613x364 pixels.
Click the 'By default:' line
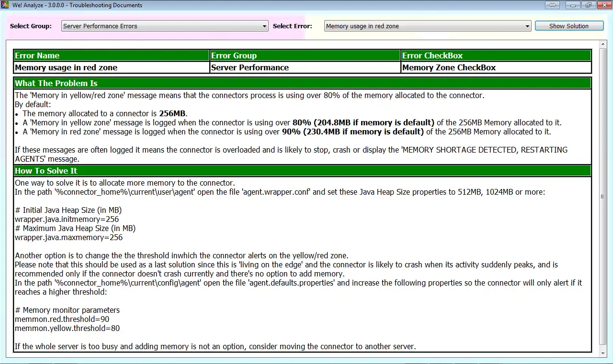click(x=33, y=104)
